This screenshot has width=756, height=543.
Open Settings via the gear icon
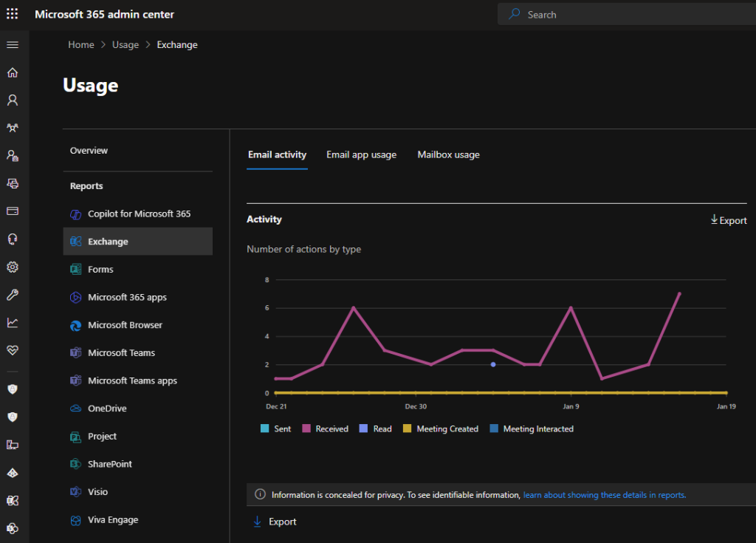click(x=13, y=267)
